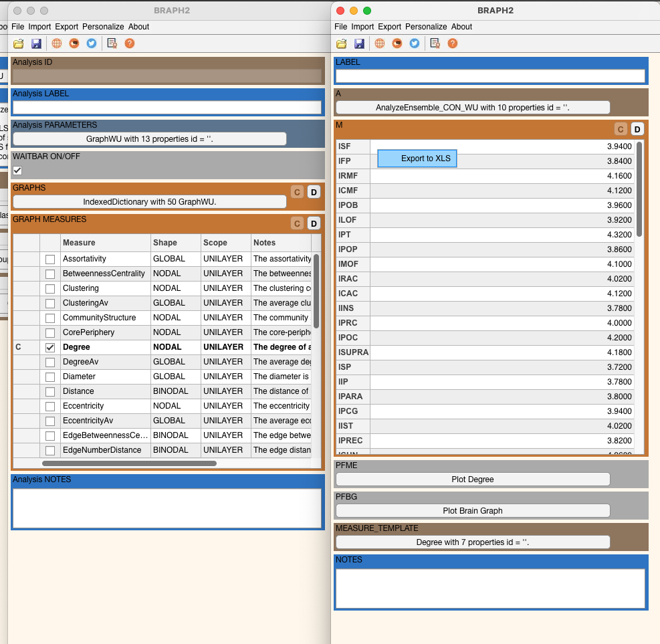This screenshot has width=660, height=644.
Task: Toggle the WAITBAR ON/OFF checkbox
Action: pyautogui.click(x=17, y=171)
